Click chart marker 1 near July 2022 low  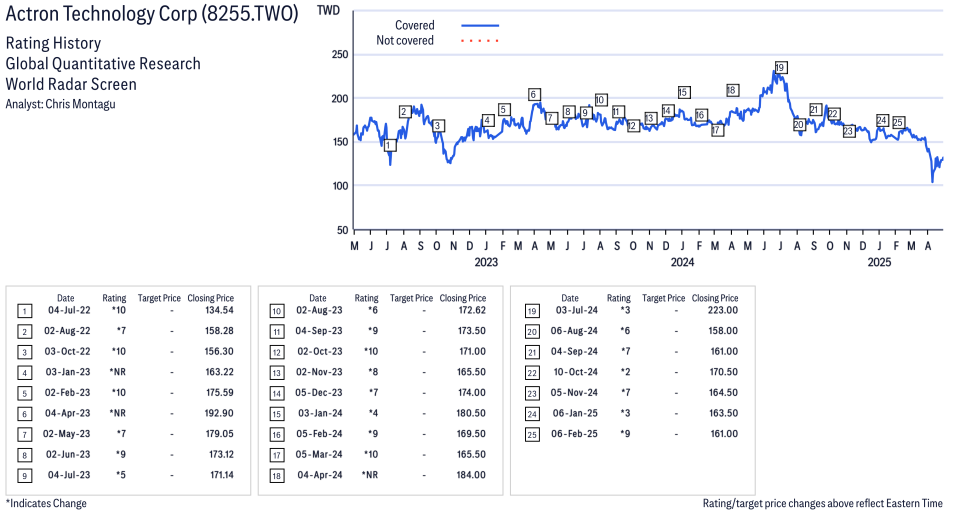(x=390, y=145)
